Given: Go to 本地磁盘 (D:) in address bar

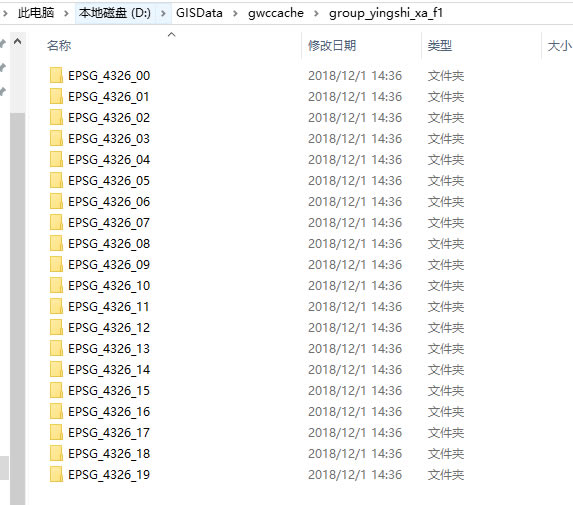Looking at the screenshot, I should 115,13.
